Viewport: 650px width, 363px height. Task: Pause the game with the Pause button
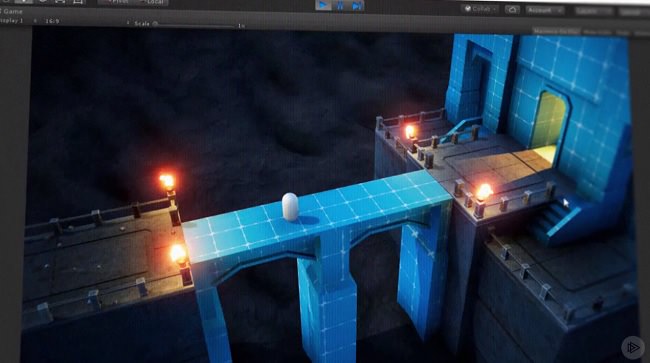(x=340, y=5)
